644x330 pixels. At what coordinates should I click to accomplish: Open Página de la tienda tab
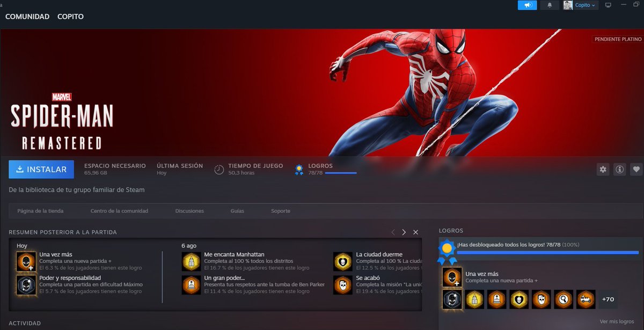coord(40,211)
